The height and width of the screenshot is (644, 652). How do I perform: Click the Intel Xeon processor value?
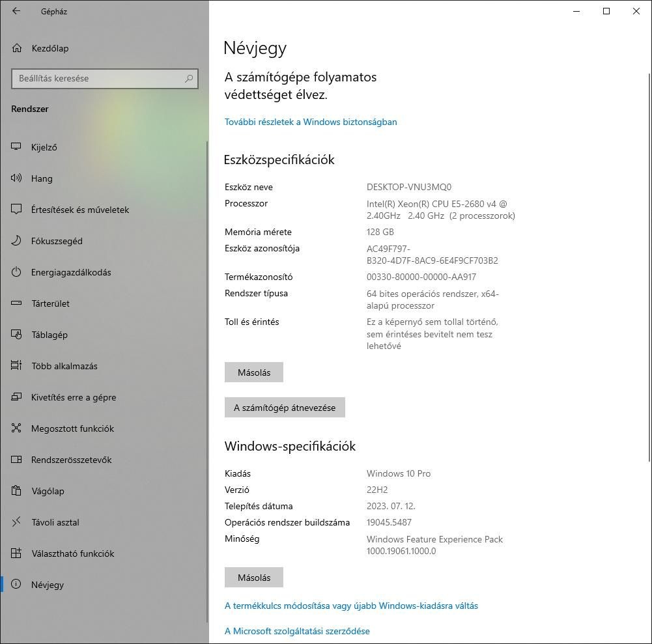point(441,210)
